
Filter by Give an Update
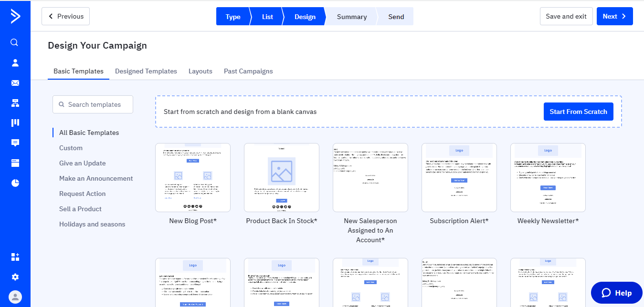83,163
